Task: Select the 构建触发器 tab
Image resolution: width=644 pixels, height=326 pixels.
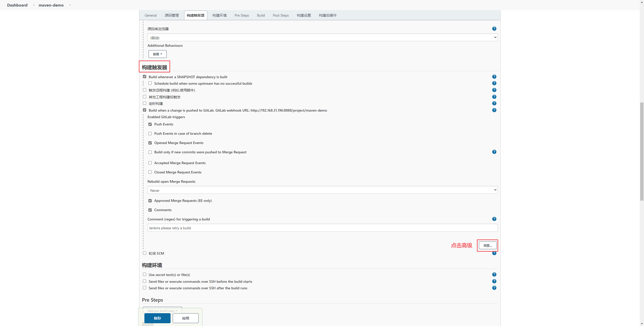Action: click(195, 15)
